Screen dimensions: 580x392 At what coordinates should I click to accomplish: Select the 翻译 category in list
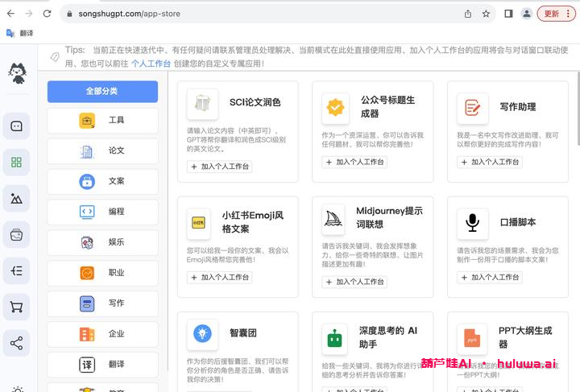[102, 365]
